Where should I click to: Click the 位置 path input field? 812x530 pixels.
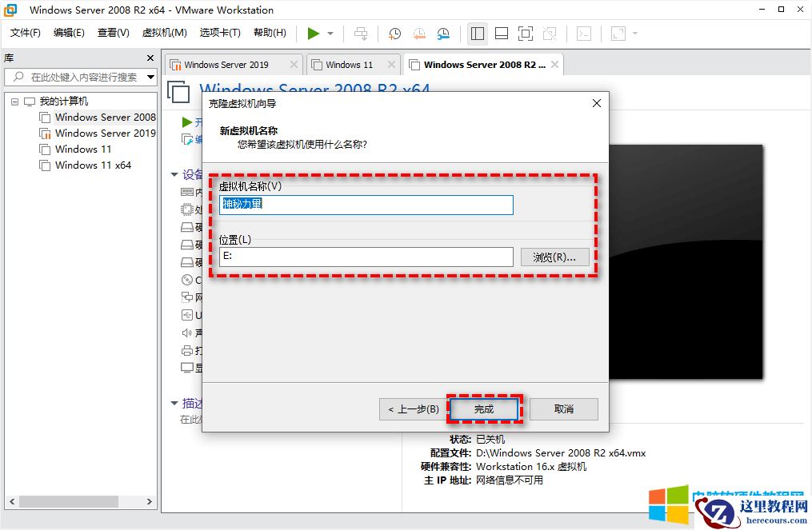pos(366,257)
